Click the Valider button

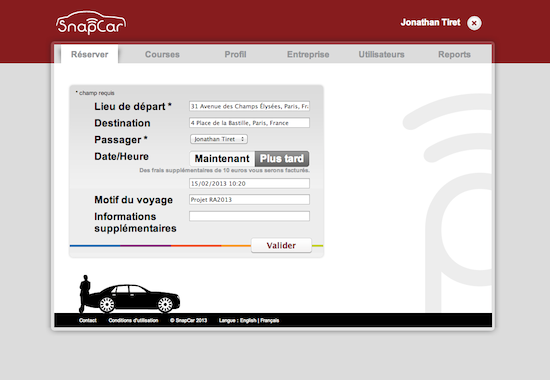point(281,245)
